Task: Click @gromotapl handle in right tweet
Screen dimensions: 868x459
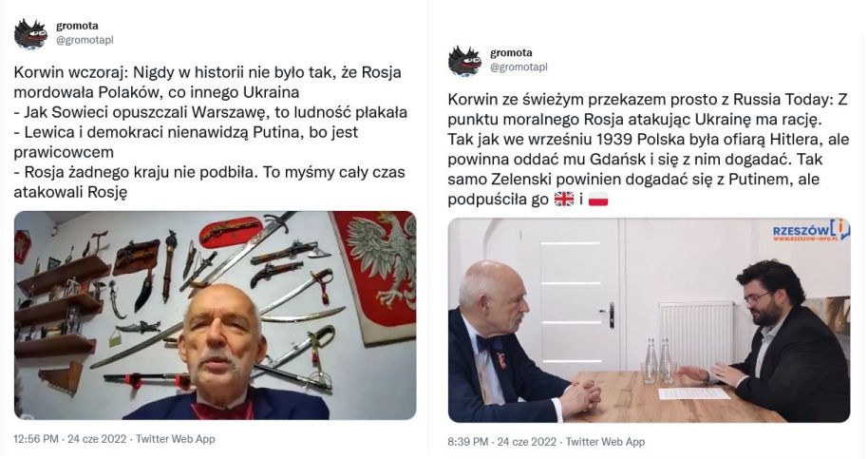Action: 519,67
